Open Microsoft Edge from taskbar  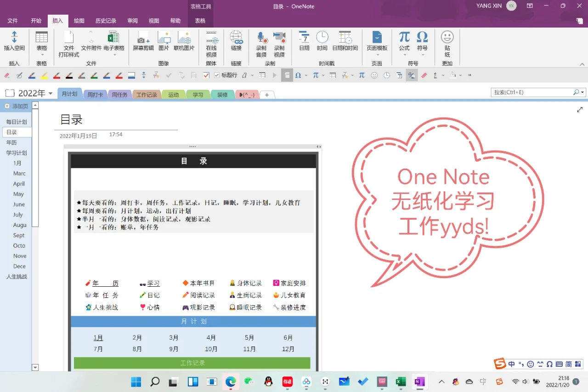click(x=231, y=381)
